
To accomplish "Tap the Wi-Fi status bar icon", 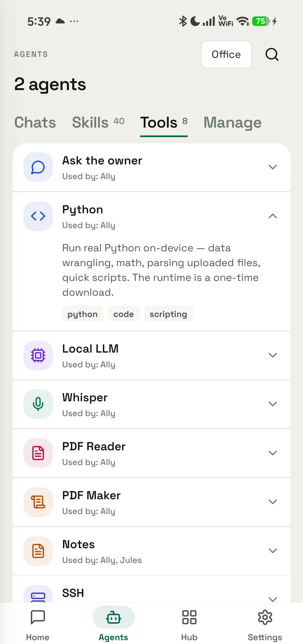I will (243, 21).
